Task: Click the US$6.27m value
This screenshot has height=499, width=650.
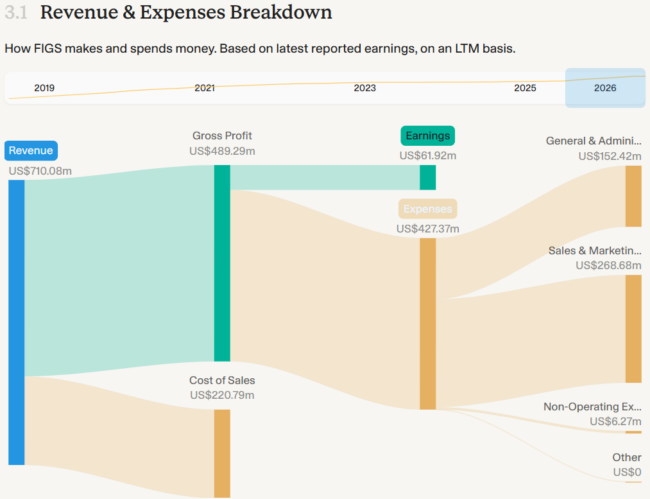Action: point(616,421)
